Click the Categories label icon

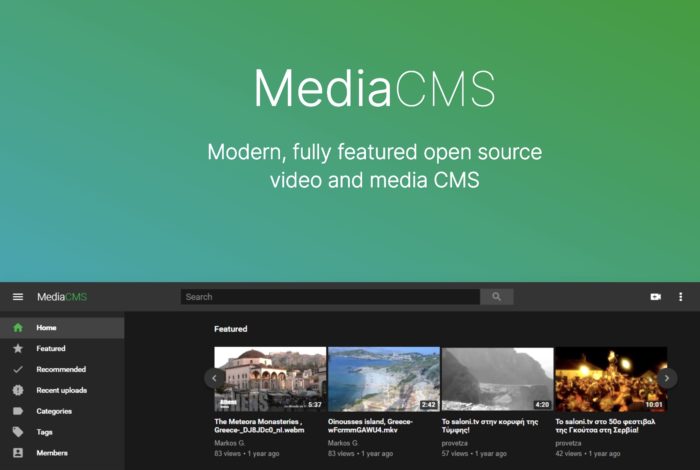(x=18, y=411)
